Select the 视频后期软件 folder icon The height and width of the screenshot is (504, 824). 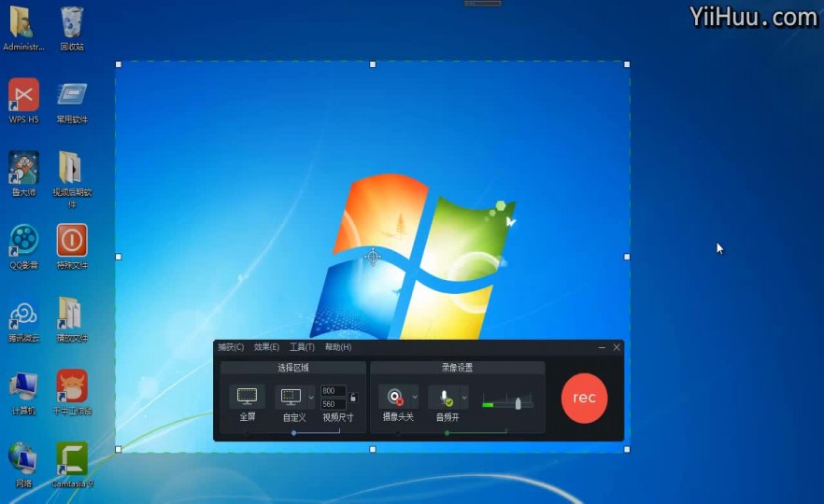72,179
